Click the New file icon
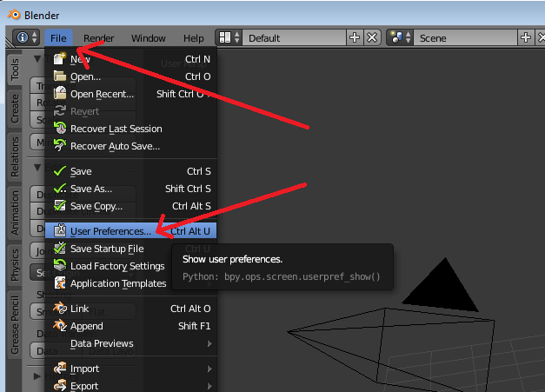This screenshot has width=545, height=392. (x=60, y=59)
